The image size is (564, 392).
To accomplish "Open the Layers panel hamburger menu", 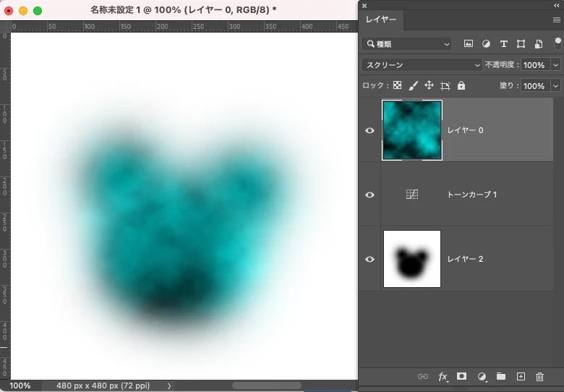I will tap(557, 20).
